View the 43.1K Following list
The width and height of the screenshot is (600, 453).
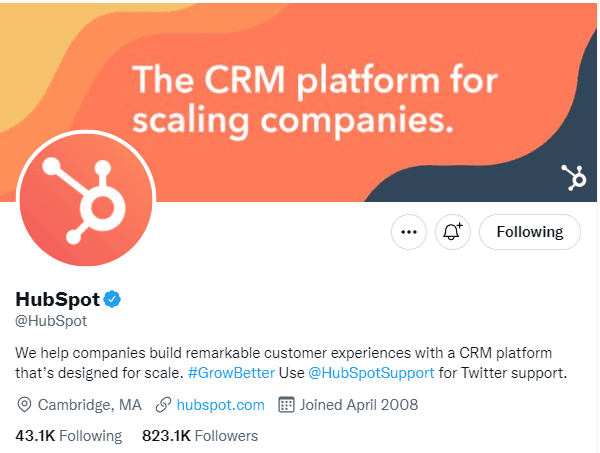[68, 436]
